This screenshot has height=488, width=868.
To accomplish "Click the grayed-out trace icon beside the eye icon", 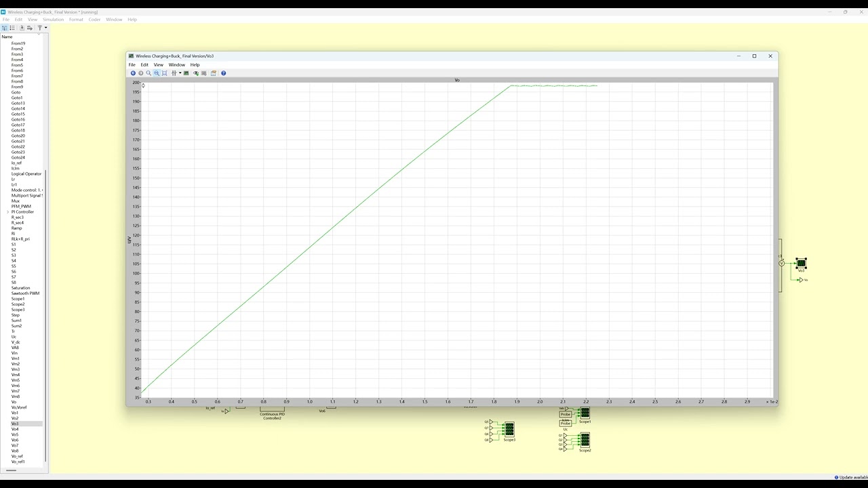I will (x=204, y=73).
